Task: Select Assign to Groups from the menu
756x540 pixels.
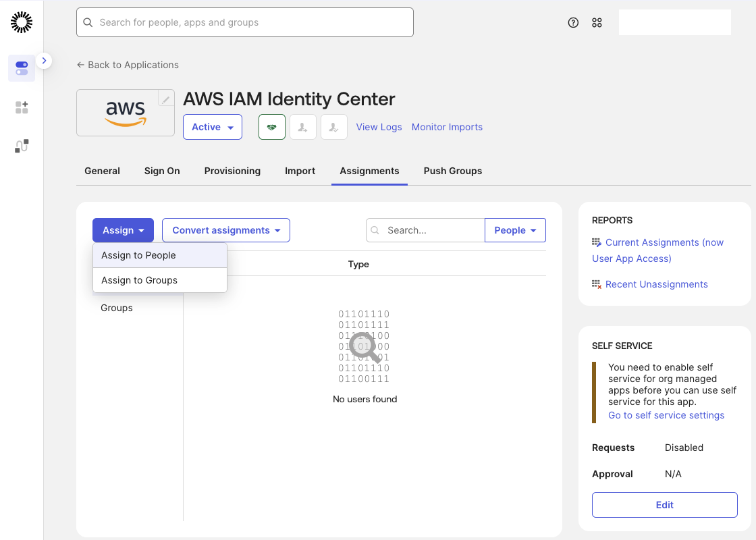Action: pyautogui.click(x=138, y=279)
